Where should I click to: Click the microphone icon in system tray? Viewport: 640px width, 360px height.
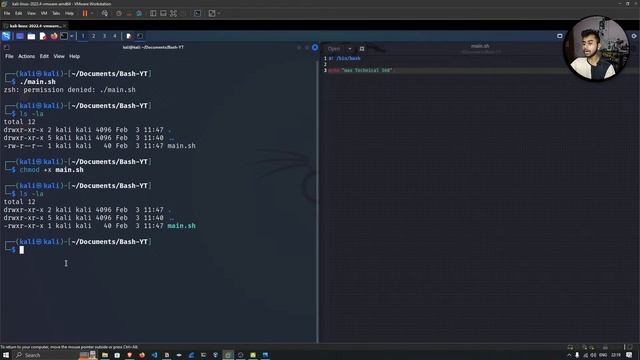(577, 355)
